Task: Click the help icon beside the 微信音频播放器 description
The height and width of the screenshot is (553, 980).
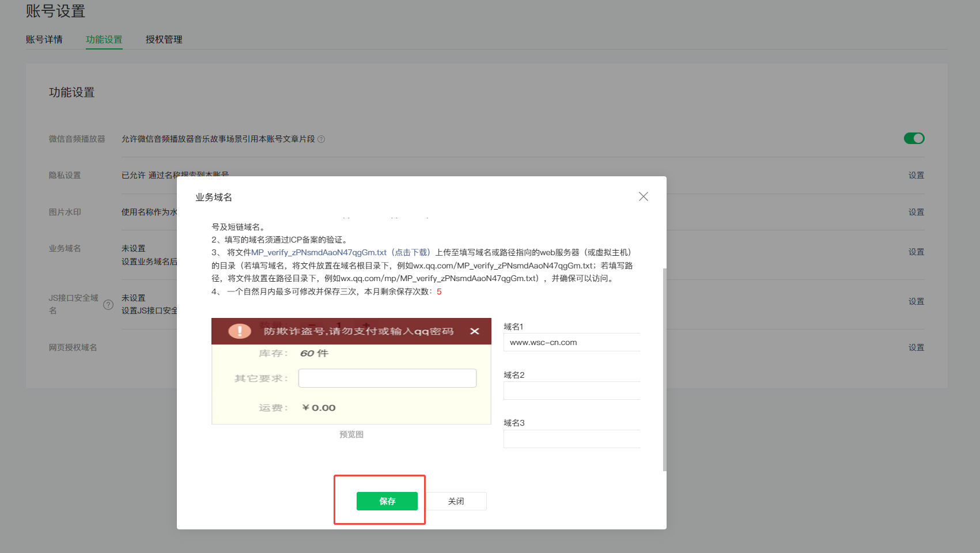Action: (x=321, y=139)
